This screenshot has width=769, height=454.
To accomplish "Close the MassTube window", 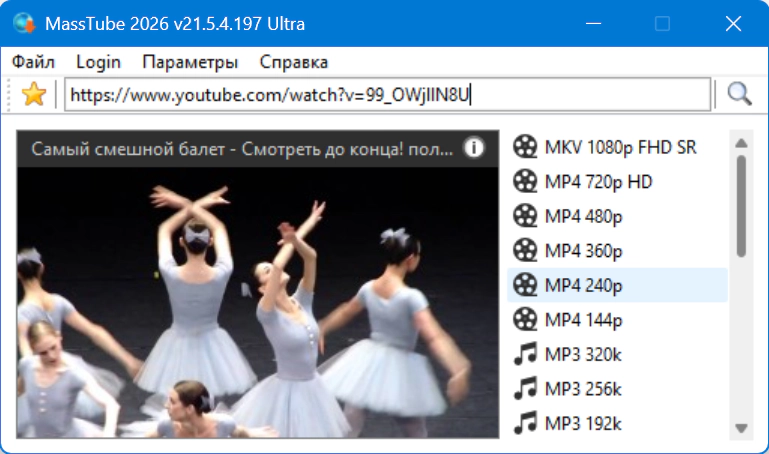I will click(733, 23).
